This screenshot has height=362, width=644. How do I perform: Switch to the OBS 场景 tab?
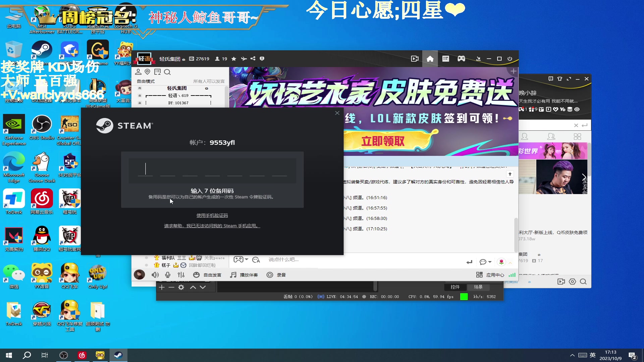(x=478, y=287)
